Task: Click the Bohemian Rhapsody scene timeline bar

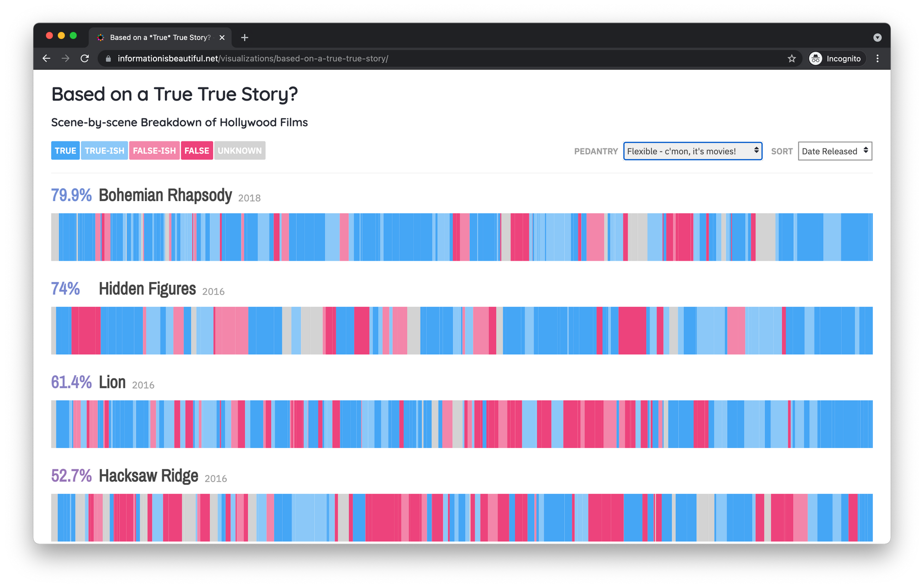Action: [x=462, y=237]
